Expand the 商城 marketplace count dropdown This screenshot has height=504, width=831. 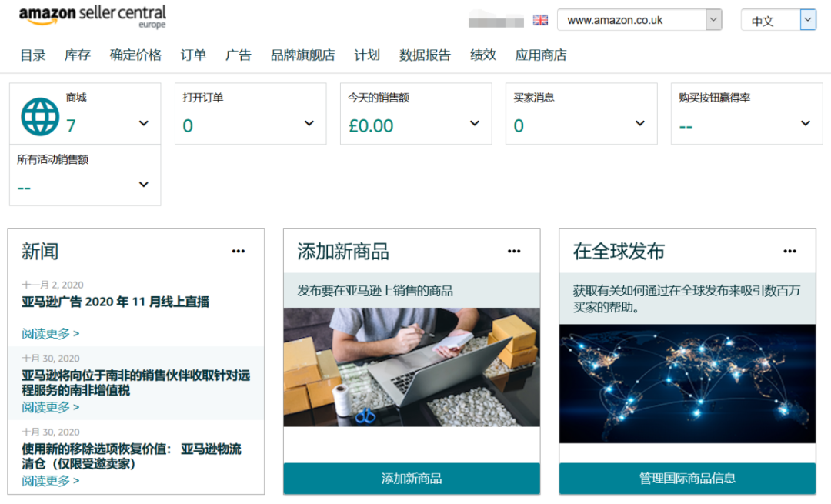click(x=143, y=123)
